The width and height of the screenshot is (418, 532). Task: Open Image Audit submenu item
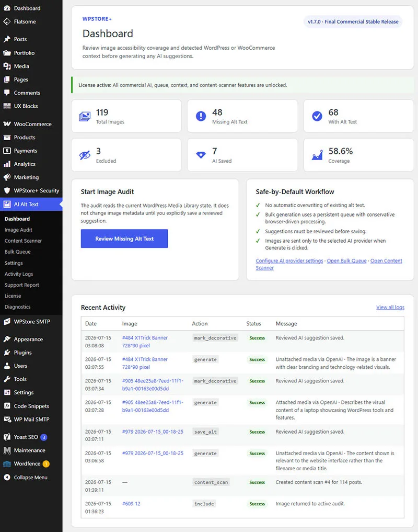coord(18,230)
